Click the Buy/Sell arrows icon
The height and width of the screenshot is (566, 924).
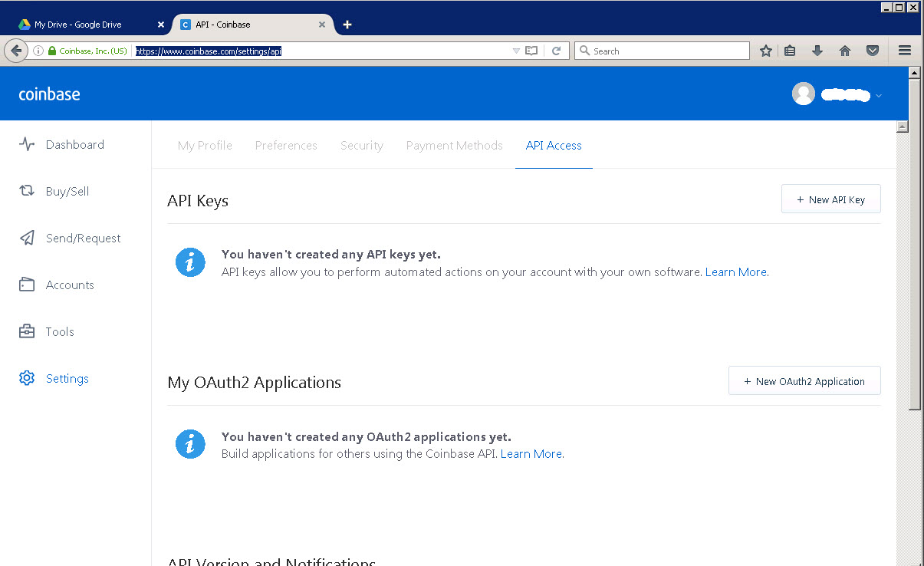coord(27,191)
